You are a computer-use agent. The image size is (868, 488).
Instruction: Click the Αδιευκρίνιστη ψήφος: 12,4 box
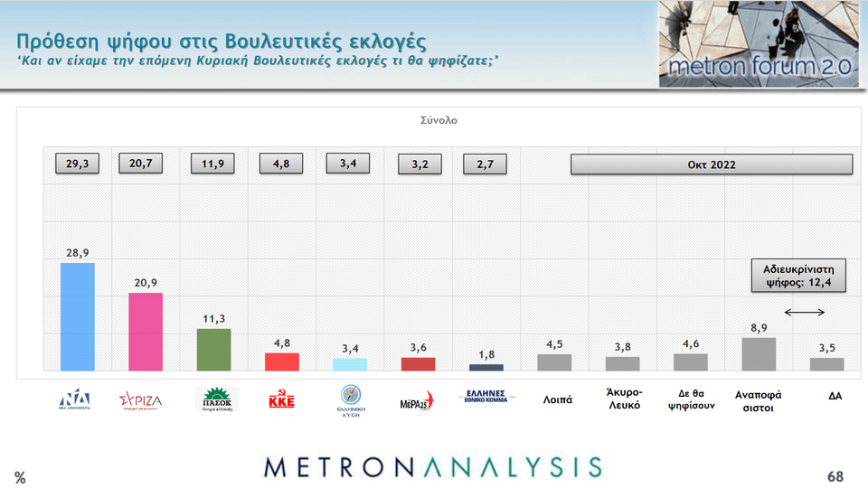click(x=798, y=276)
